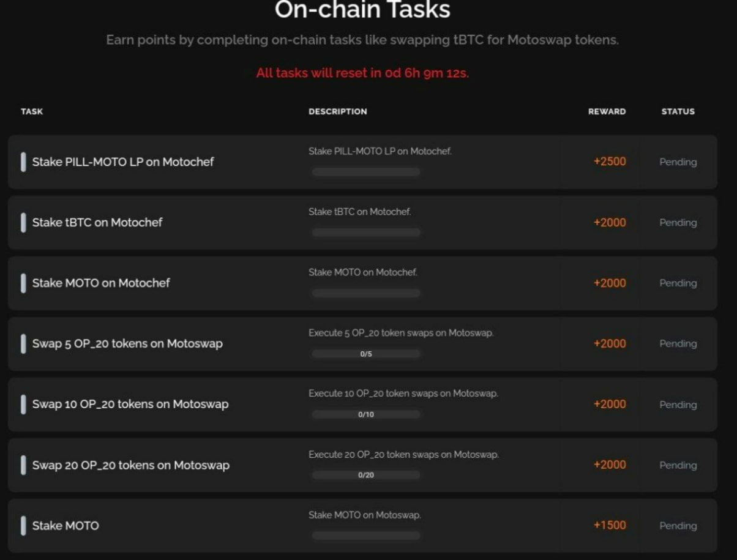Click Swap 5 OP_20 tokens on Motoswap
This screenshot has height=560, width=737.
[x=127, y=343]
